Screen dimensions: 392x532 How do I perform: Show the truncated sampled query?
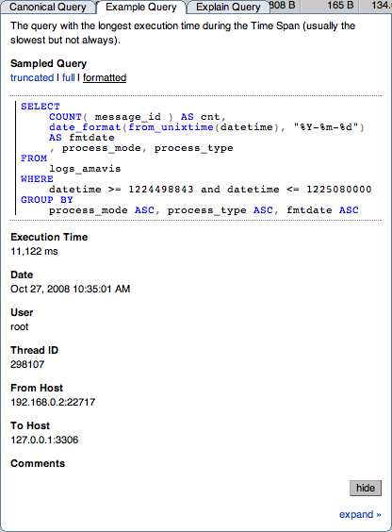[x=32, y=77]
